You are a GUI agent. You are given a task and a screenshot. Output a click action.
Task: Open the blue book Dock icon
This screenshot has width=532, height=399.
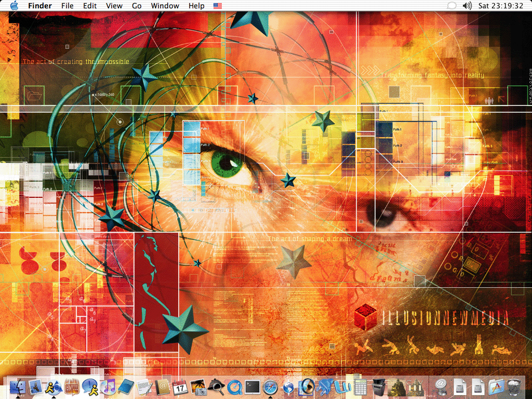coord(126,387)
